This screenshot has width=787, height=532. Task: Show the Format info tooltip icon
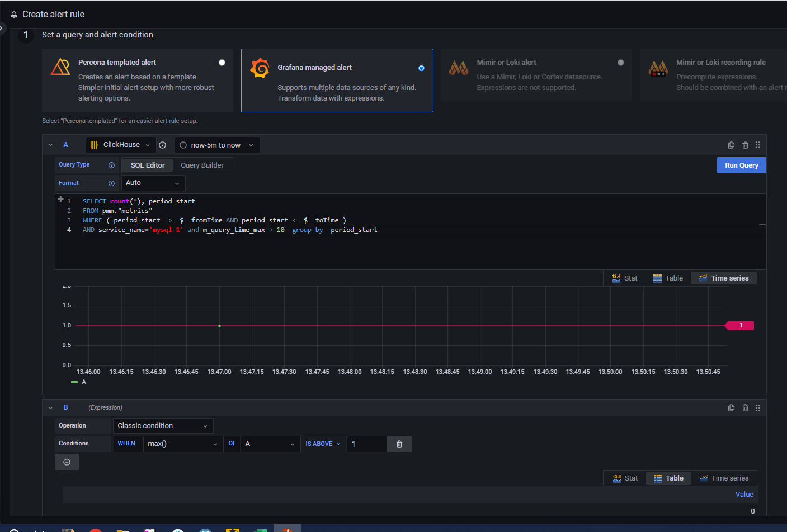tap(111, 183)
